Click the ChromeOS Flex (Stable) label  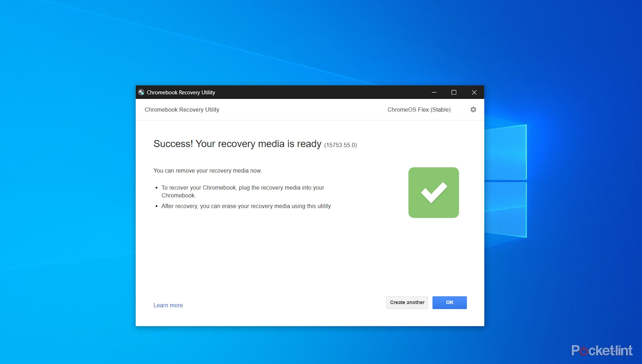pyautogui.click(x=419, y=110)
